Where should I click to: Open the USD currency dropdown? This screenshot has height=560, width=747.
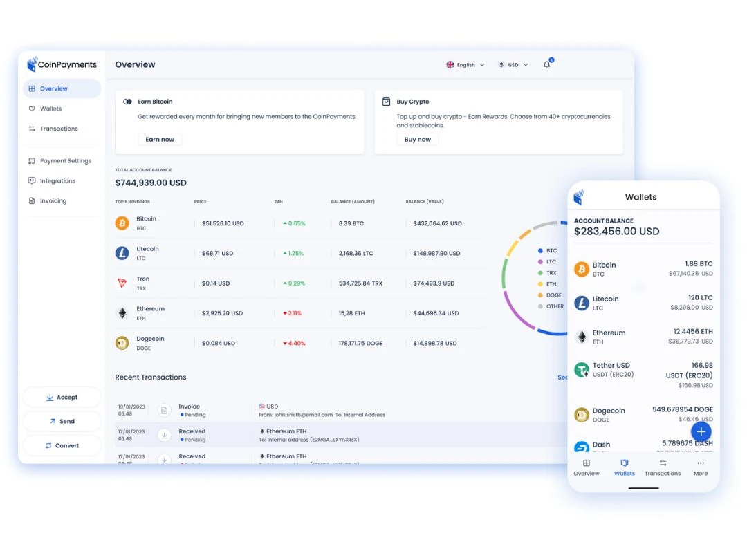(512, 64)
